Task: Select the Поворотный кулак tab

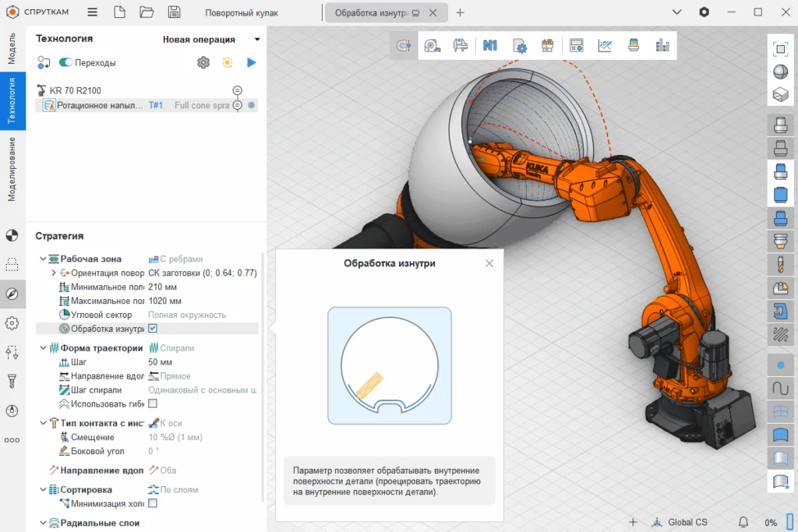Action: tap(242, 13)
